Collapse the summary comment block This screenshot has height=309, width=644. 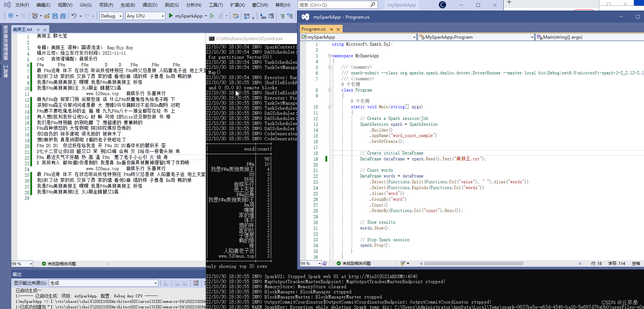tap(329, 67)
